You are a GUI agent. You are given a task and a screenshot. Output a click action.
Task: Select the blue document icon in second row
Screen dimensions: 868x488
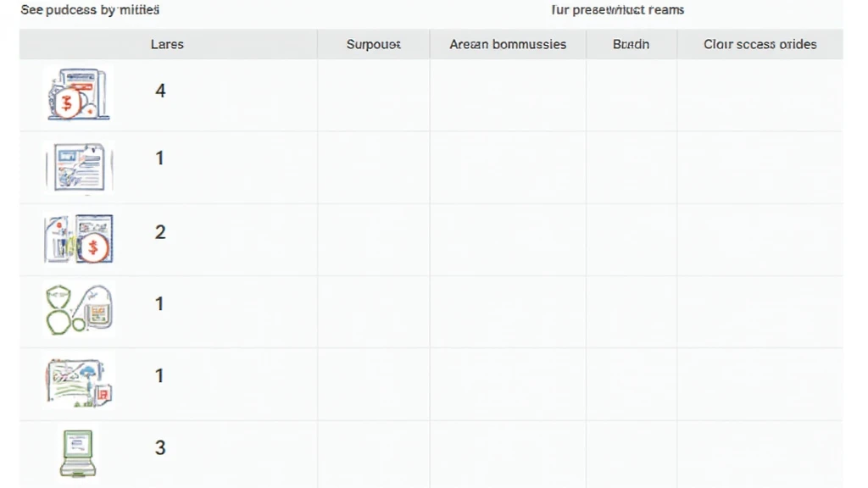(x=79, y=167)
